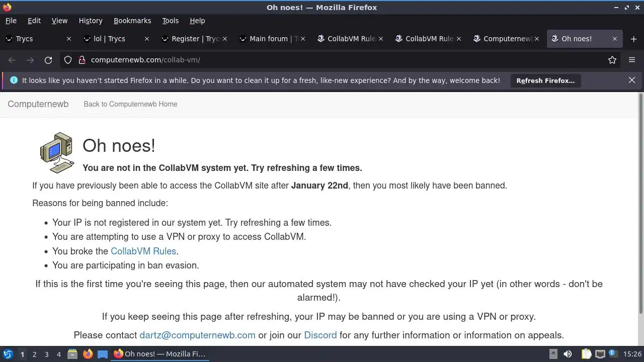Screen dimensions: 644x362
Task: Click the Computernewb brand link
Action: pos(38,104)
